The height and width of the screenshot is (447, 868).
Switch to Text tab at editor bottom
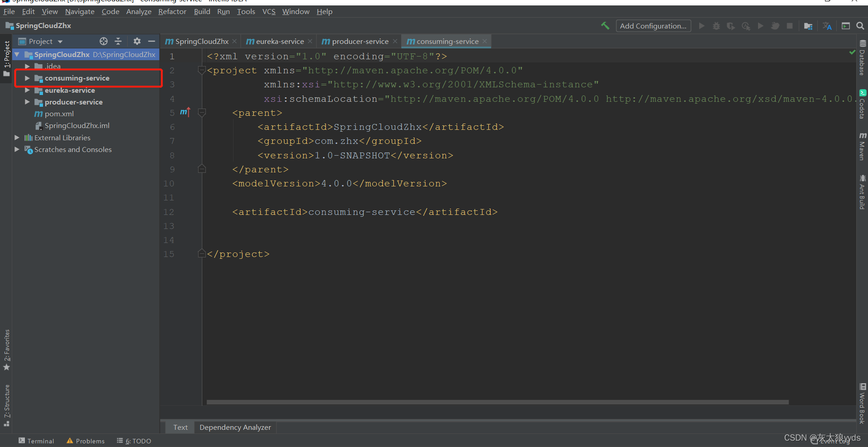point(180,427)
